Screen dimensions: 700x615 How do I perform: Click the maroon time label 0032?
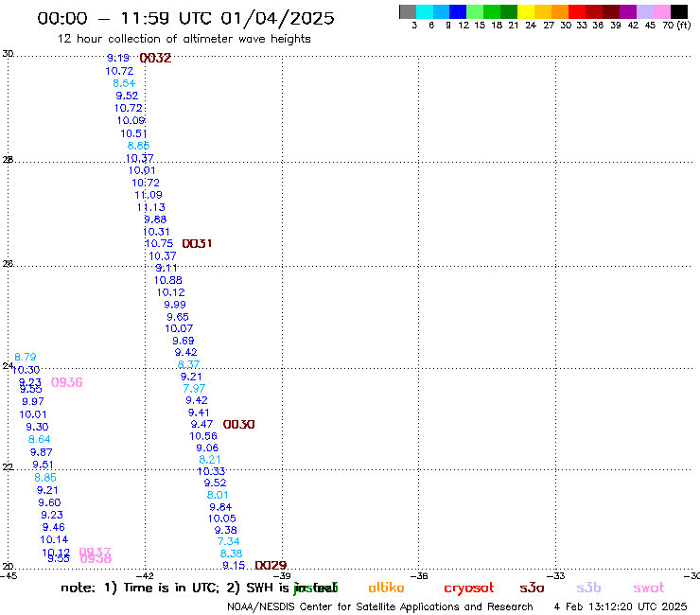coord(155,58)
